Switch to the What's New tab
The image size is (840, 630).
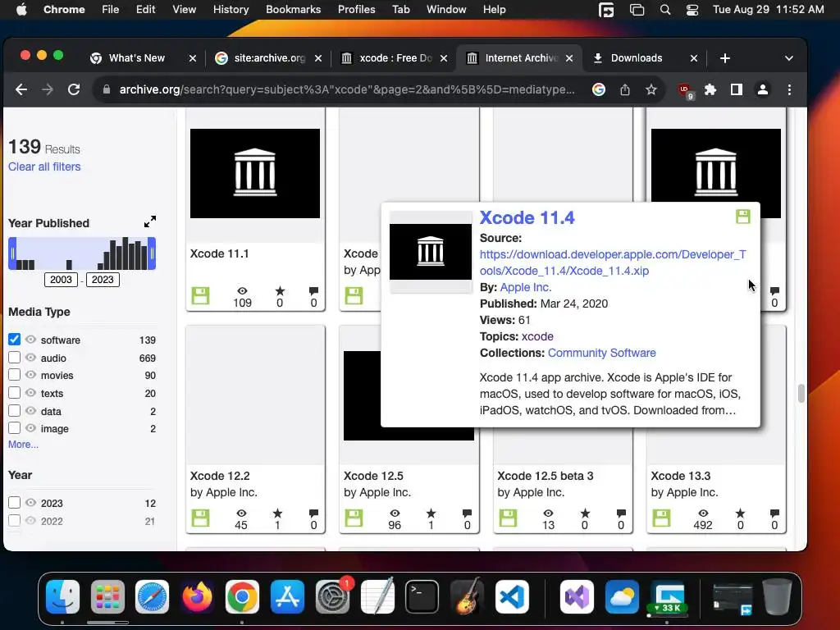137,58
